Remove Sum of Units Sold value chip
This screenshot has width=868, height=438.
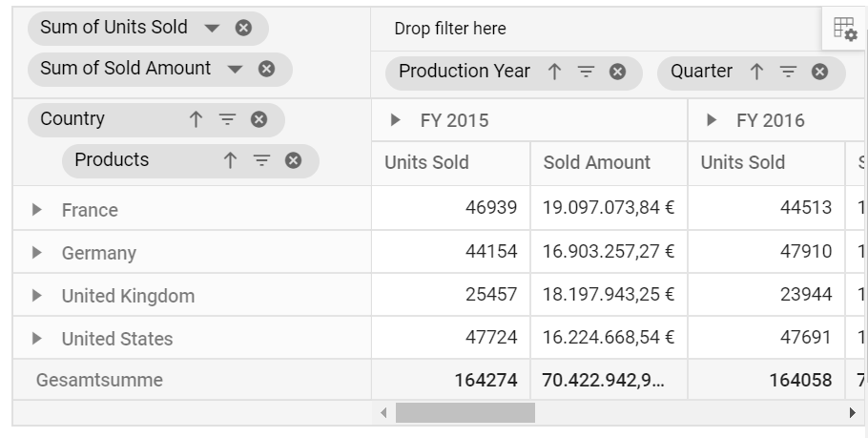pyautogui.click(x=243, y=28)
